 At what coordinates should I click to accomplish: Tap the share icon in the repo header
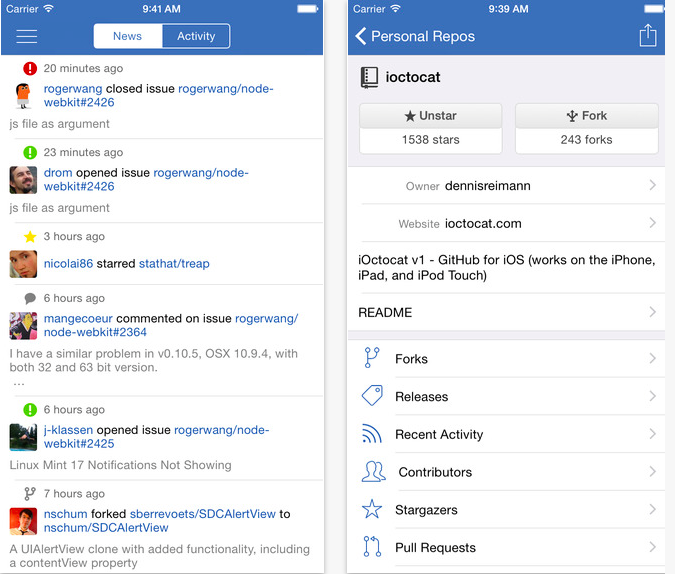(x=647, y=35)
